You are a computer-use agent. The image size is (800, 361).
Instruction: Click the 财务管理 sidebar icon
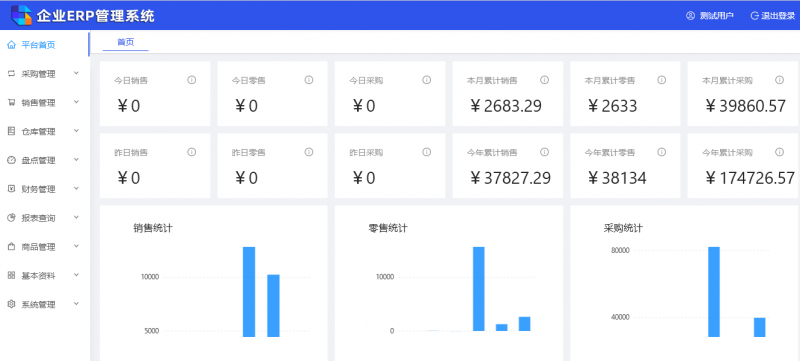11,189
